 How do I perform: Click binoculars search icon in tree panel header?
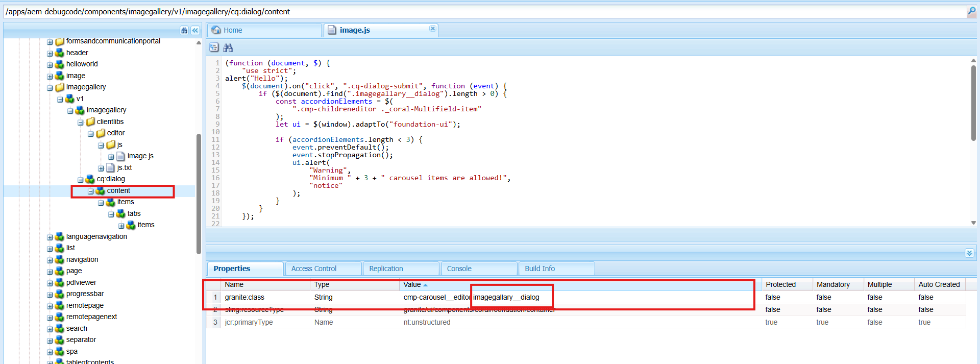pyautogui.click(x=184, y=31)
